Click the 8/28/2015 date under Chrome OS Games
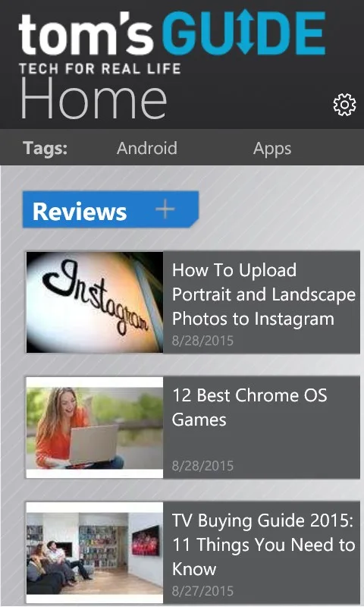This screenshot has height=607, width=364. 202,466
